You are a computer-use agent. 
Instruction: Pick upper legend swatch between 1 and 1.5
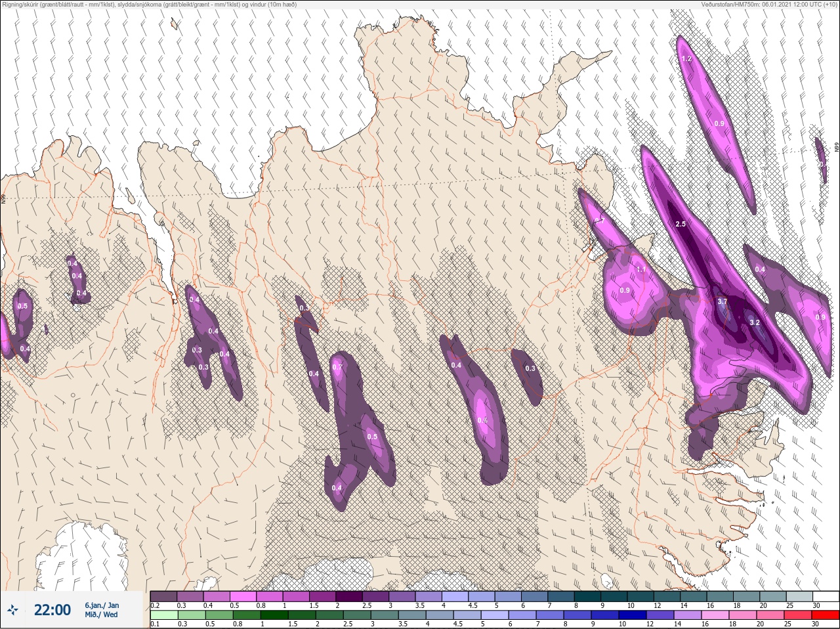pyautogui.click(x=297, y=597)
